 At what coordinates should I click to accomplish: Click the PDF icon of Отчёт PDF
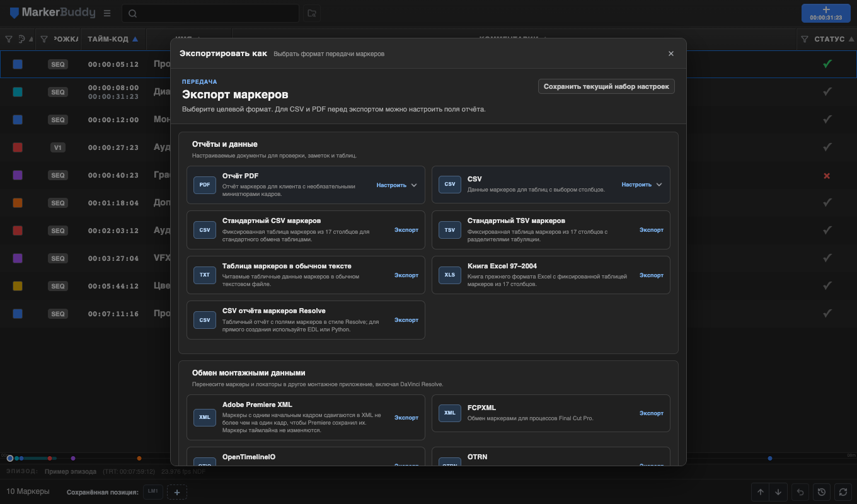tap(205, 185)
